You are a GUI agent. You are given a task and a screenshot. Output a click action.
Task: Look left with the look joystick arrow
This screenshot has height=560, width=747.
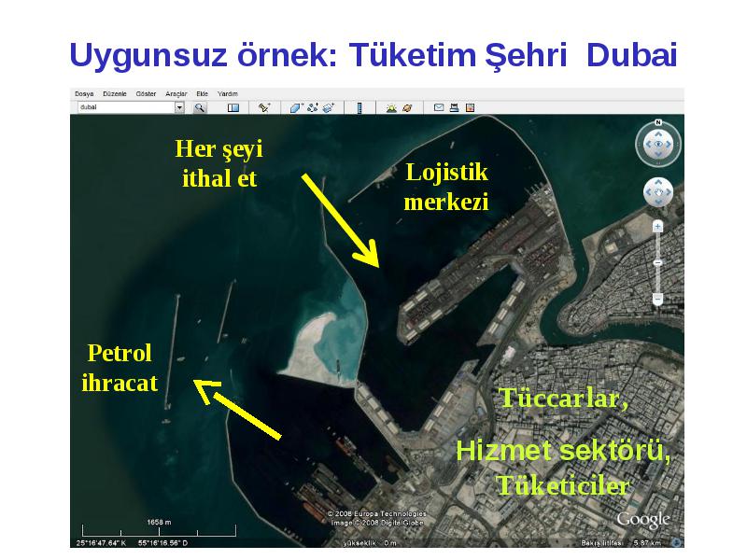[x=648, y=145]
